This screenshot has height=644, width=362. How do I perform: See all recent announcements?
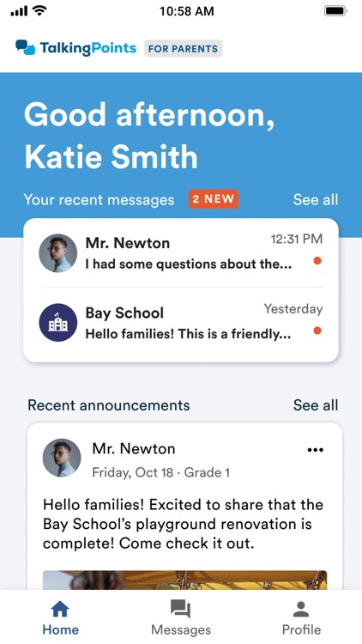point(316,405)
